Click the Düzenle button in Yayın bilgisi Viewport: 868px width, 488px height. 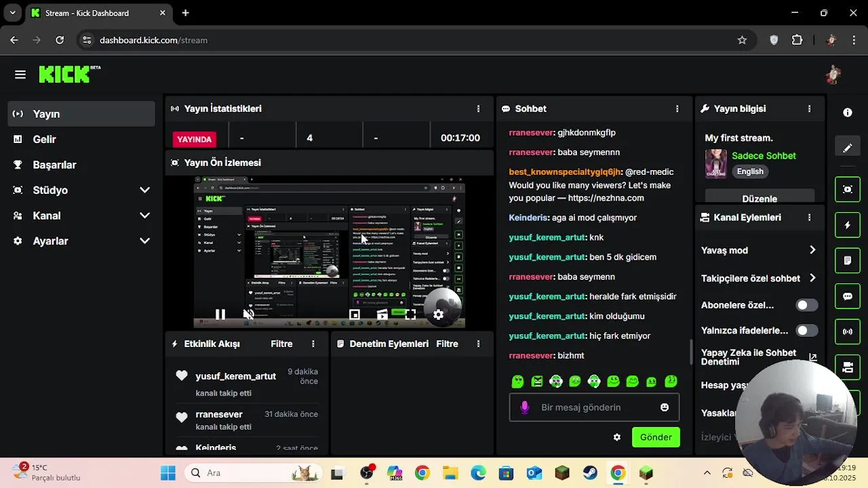759,197
